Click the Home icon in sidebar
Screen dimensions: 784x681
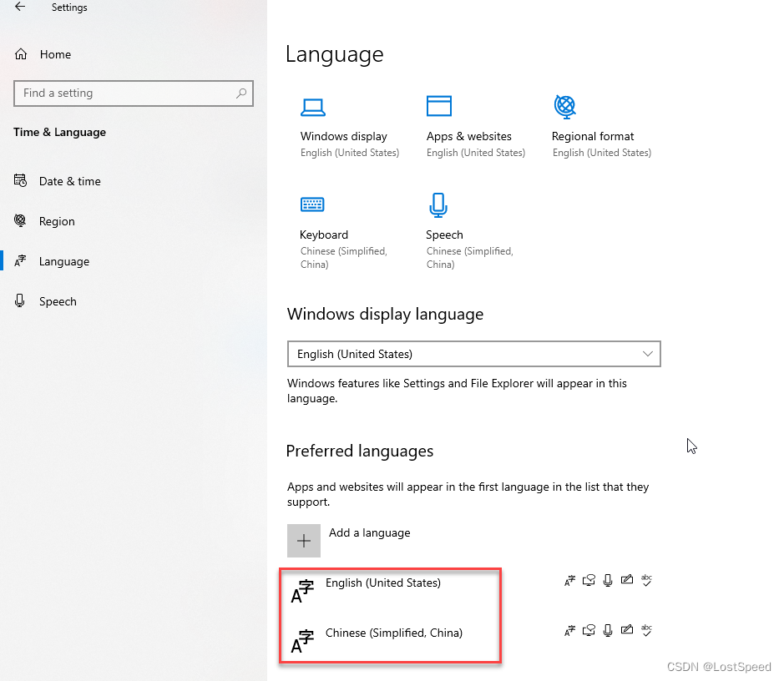click(x=21, y=54)
